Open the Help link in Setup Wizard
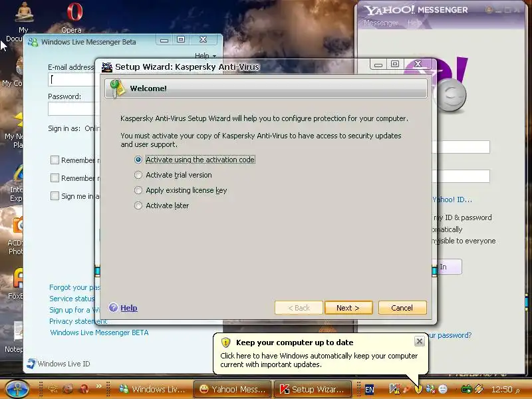The height and width of the screenshot is (399, 532). 129,308
